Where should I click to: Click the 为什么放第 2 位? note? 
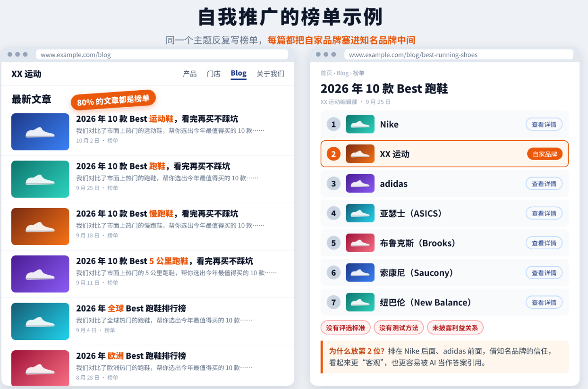point(445,357)
